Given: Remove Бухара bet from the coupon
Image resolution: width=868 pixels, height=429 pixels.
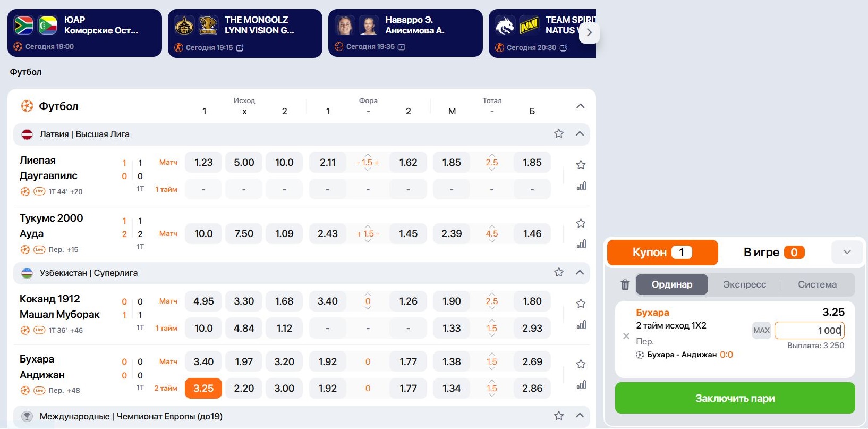Looking at the screenshot, I should 626,336.
